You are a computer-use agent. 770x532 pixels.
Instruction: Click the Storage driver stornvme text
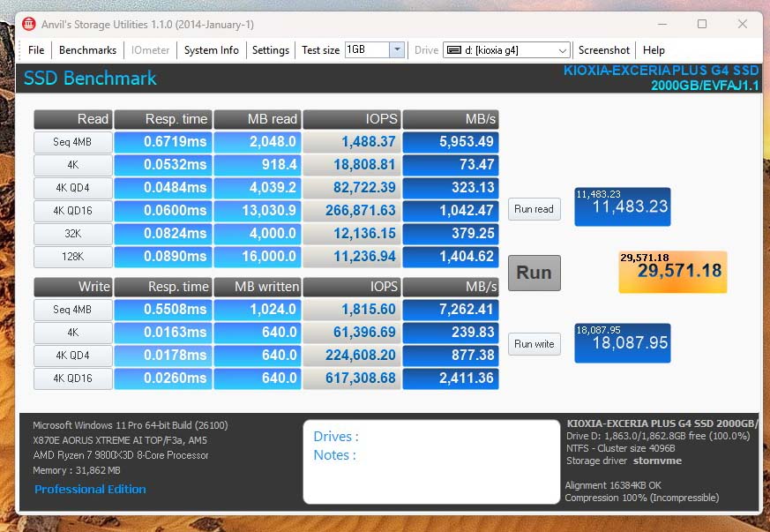coord(624,461)
